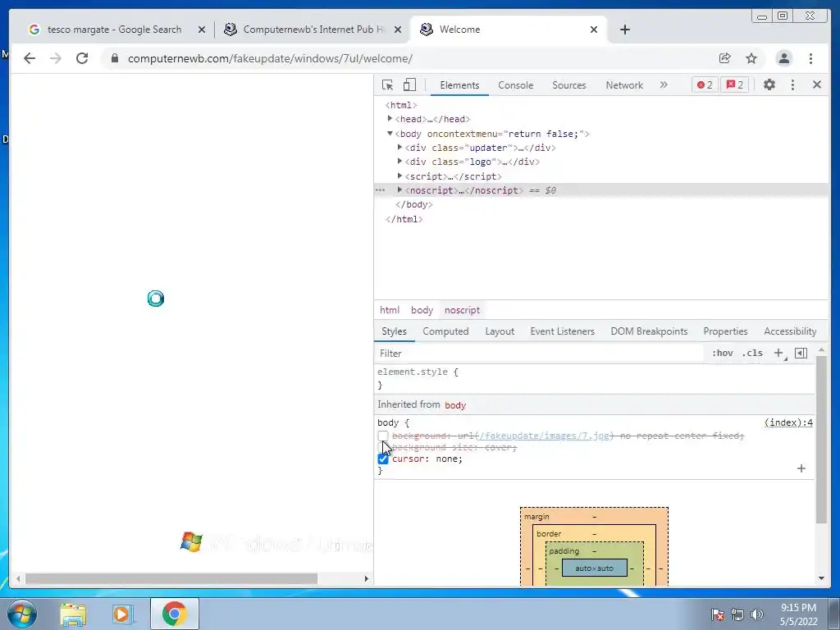
Task: Open DevTools settings gear
Action: click(769, 84)
